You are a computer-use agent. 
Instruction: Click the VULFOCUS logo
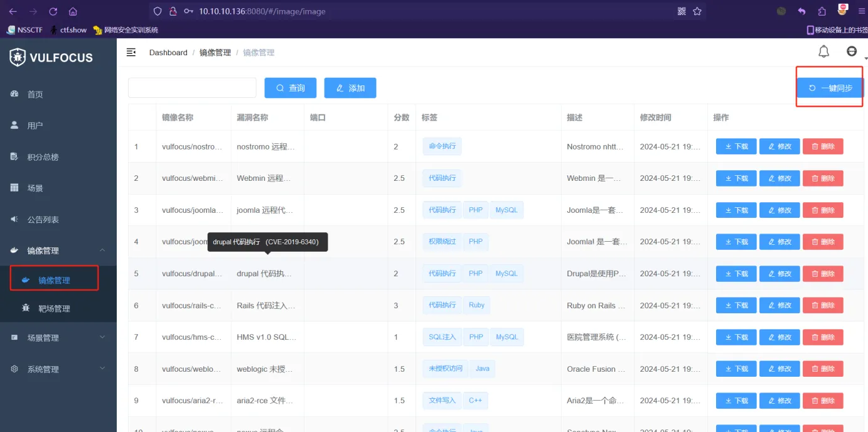coord(51,58)
